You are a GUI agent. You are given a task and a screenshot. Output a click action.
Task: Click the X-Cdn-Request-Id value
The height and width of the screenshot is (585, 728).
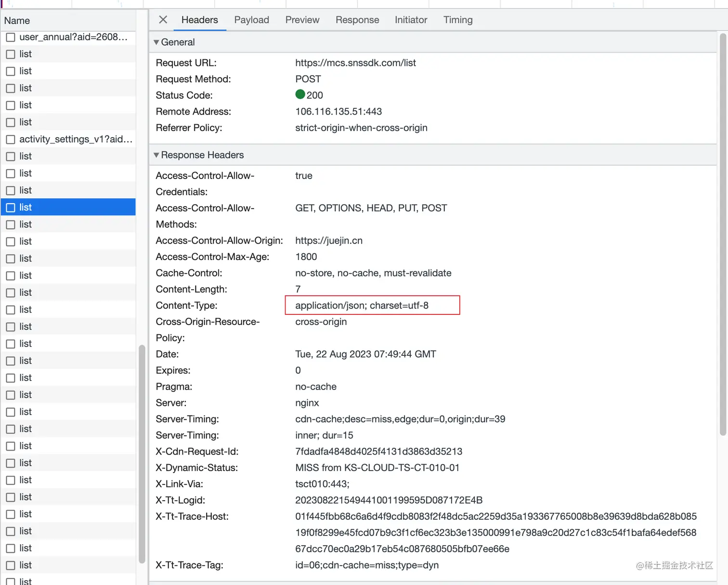tap(378, 452)
